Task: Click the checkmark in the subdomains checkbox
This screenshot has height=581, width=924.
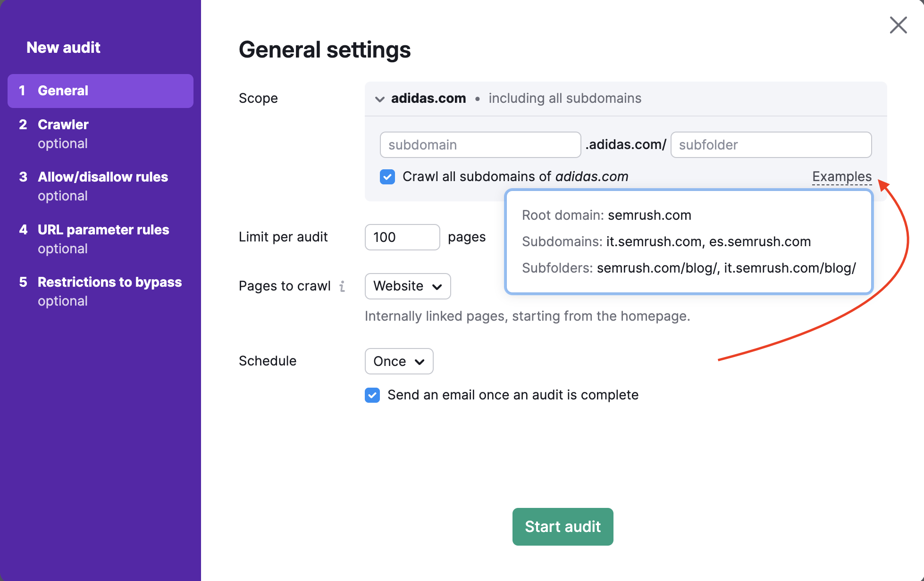Action: point(387,176)
